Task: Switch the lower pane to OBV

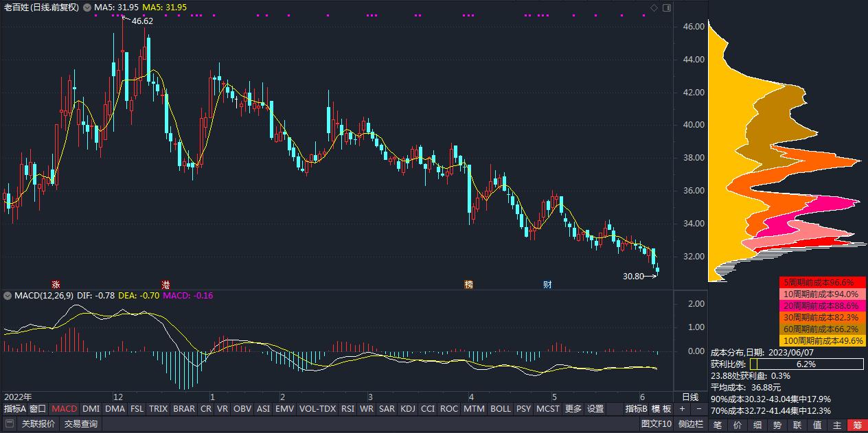Action: tap(241, 408)
